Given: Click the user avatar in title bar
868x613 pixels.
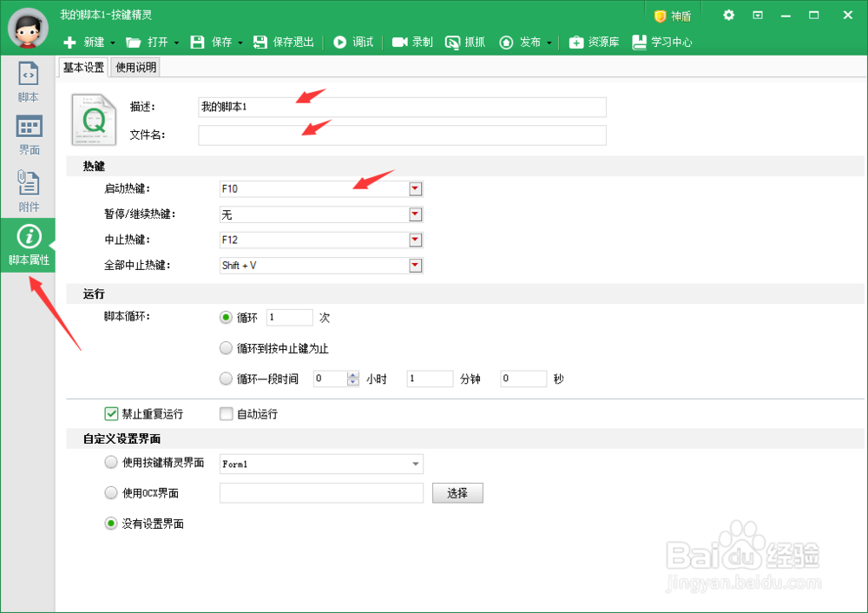Looking at the screenshot, I should (x=28, y=28).
